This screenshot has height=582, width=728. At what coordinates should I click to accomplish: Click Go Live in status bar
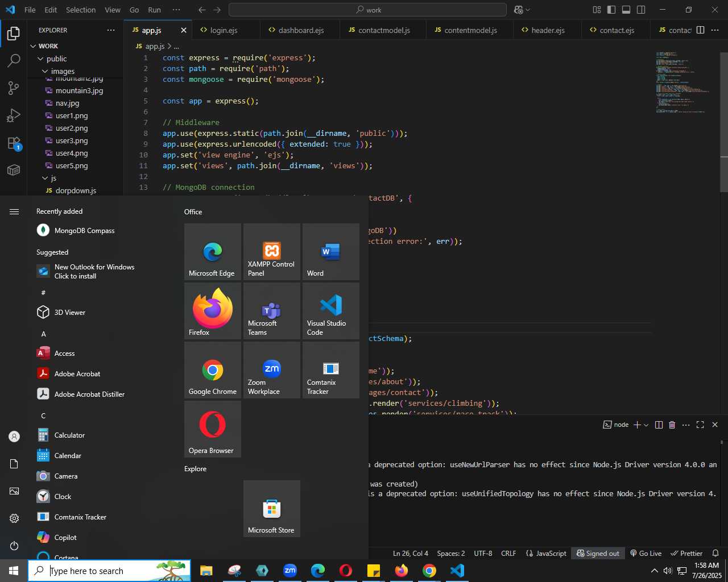click(x=646, y=553)
